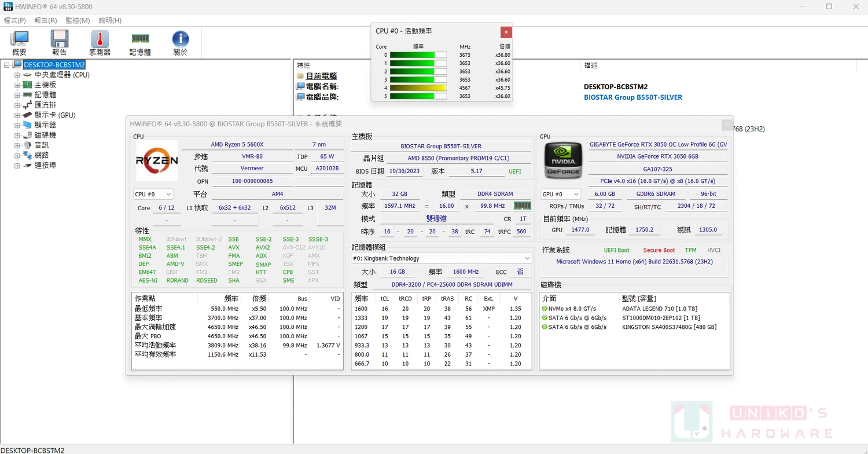Viewport: 868px width, 454px height.
Task: Click the computer icon next to DESKTOP-BCBSTM2 tree root
Action: 17,65
